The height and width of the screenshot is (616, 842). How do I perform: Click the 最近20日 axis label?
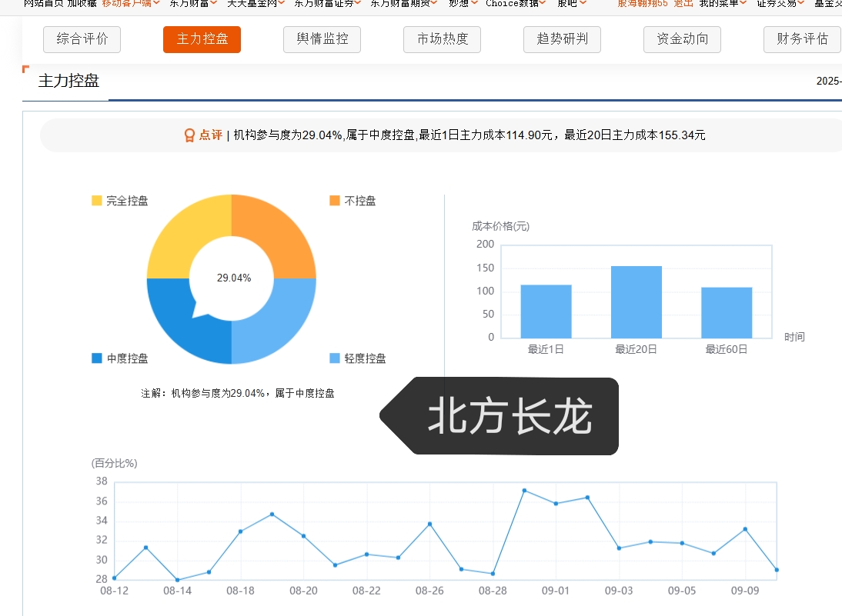[636, 349]
